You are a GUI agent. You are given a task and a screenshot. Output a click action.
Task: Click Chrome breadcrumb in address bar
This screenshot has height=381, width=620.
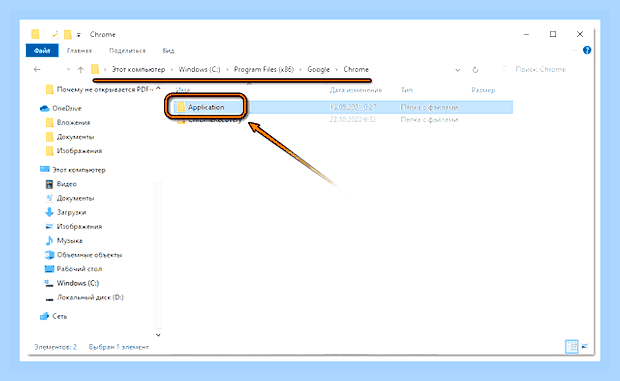point(356,69)
